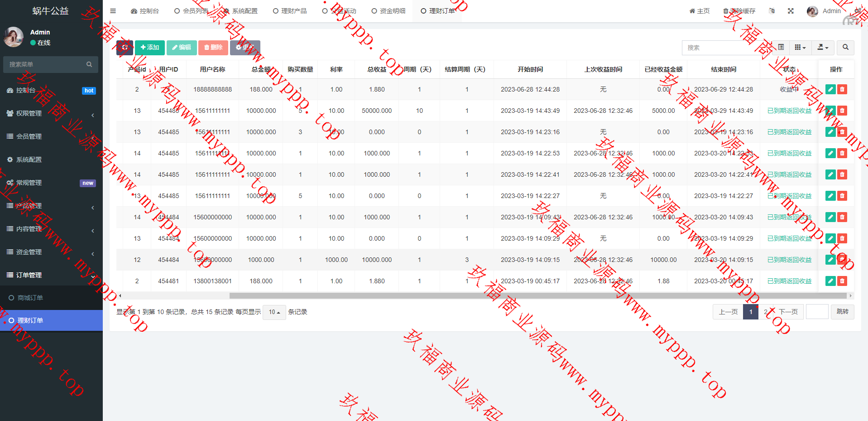Switch to the 理财产品 tab
The image size is (868, 421).
pos(290,11)
